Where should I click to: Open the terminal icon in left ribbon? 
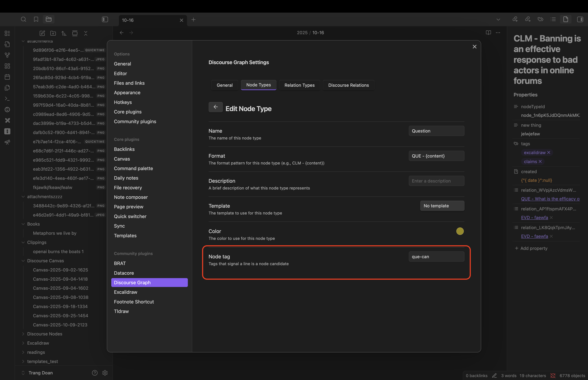coord(7,98)
